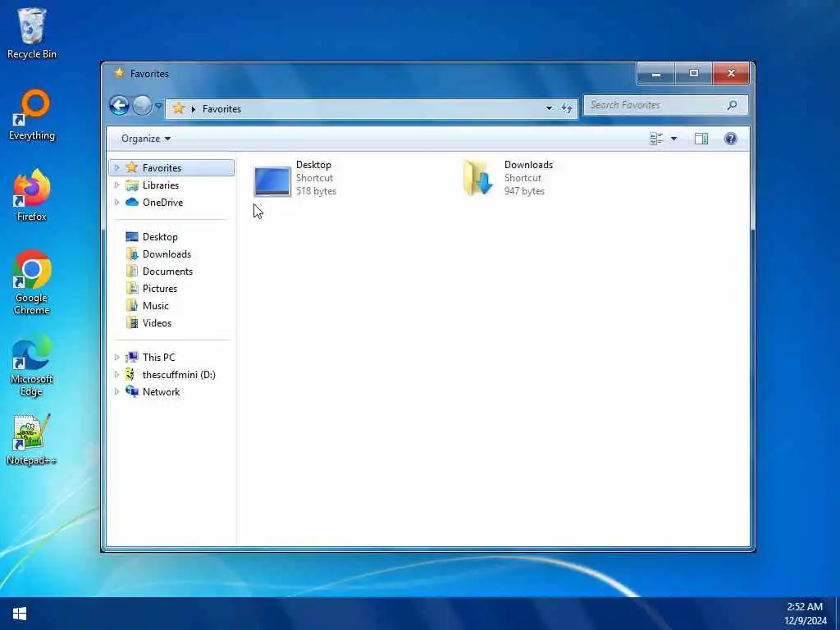Click the taskbar clock and date
840x630 pixels.
coord(806,614)
